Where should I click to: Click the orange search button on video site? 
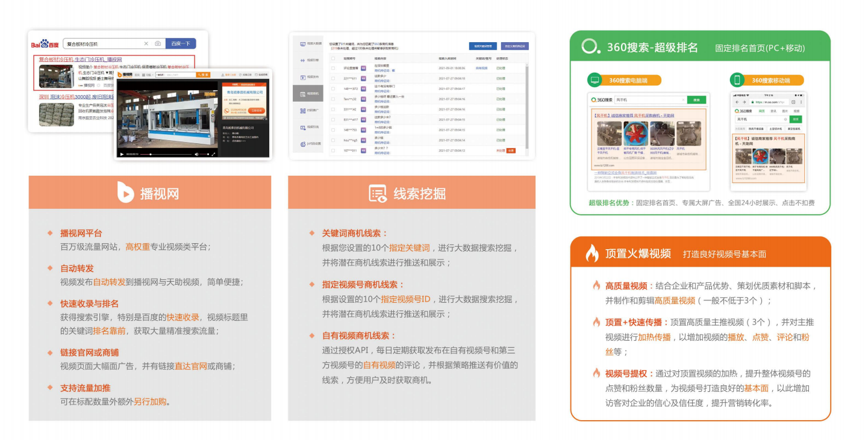click(x=203, y=75)
